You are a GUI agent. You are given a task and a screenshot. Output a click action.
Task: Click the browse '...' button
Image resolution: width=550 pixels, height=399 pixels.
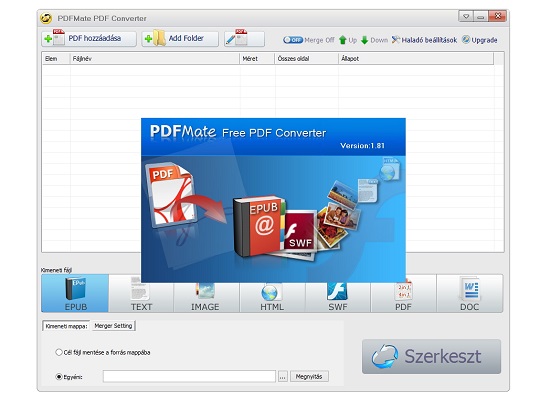pos(283,377)
